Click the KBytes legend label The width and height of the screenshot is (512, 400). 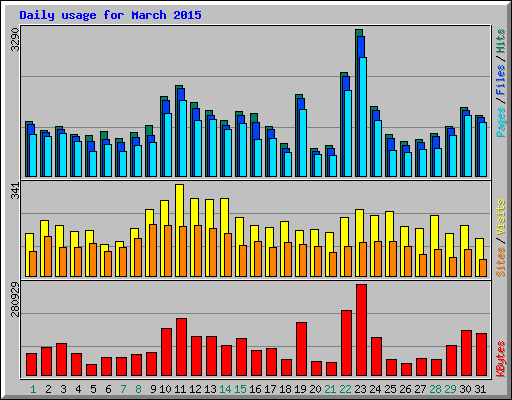coord(501,359)
